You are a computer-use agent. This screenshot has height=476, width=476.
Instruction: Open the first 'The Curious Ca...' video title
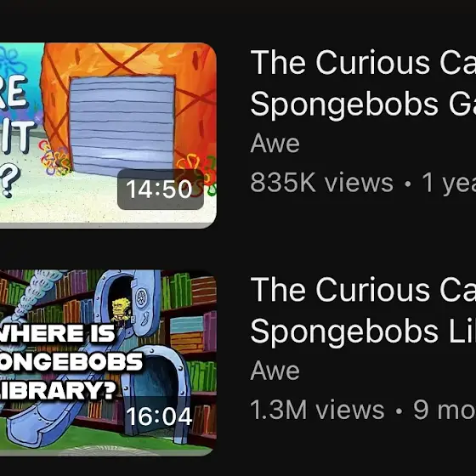[x=363, y=63]
